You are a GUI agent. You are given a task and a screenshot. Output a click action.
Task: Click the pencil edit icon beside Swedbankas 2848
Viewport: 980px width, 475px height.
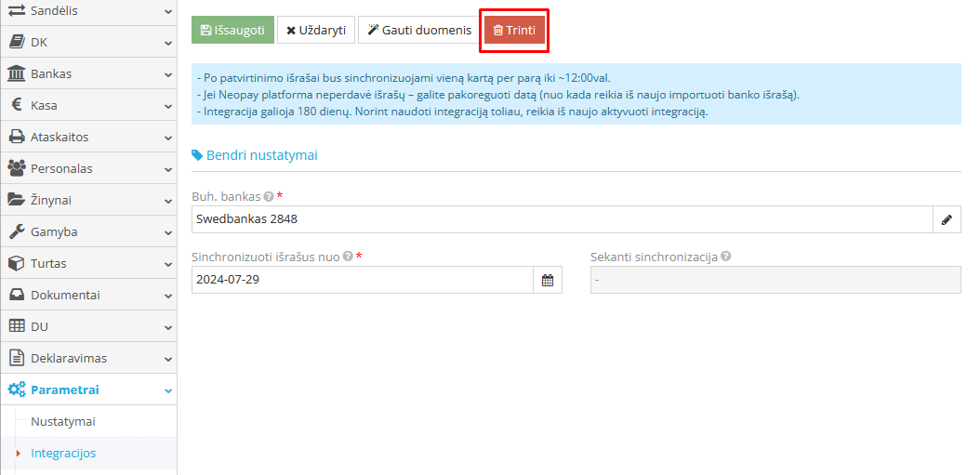click(x=947, y=219)
